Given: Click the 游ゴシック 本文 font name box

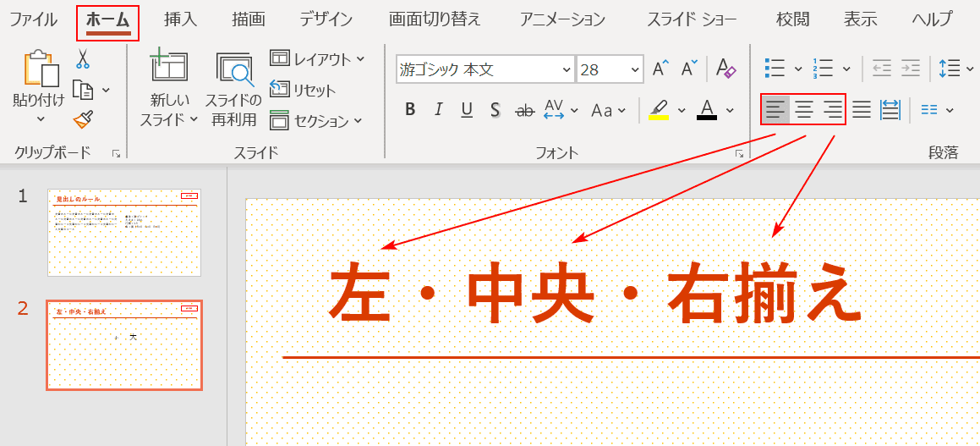Looking at the screenshot, I should click(477, 69).
